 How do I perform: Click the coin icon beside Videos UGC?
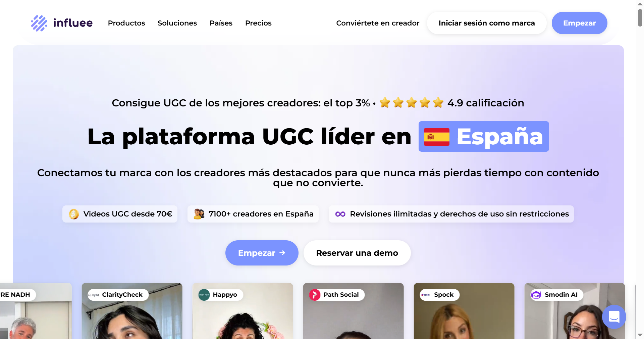74,214
